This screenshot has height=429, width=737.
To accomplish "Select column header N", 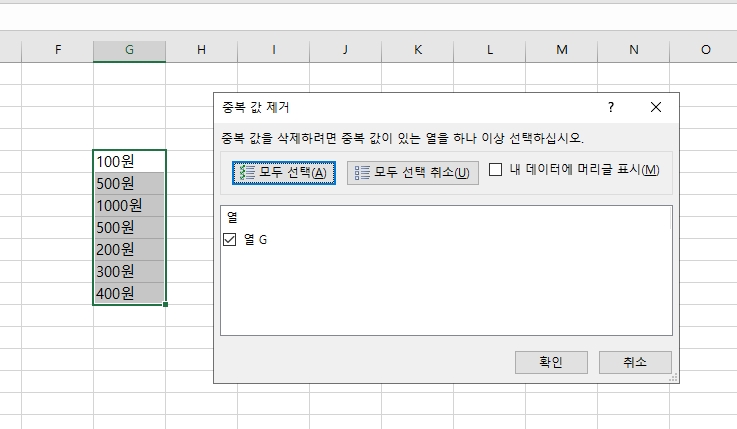I will (x=633, y=50).
